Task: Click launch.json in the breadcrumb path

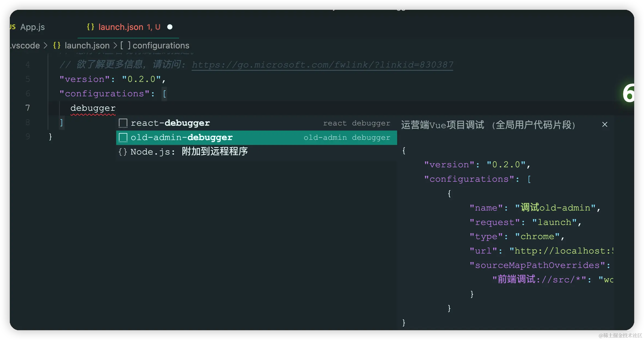Action: pyautogui.click(x=87, y=45)
